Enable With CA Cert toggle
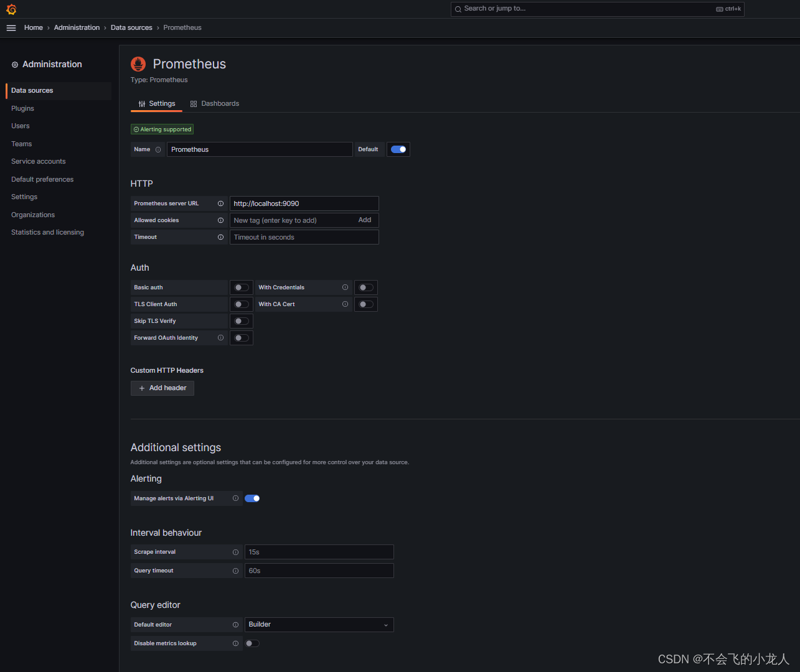 366,304
